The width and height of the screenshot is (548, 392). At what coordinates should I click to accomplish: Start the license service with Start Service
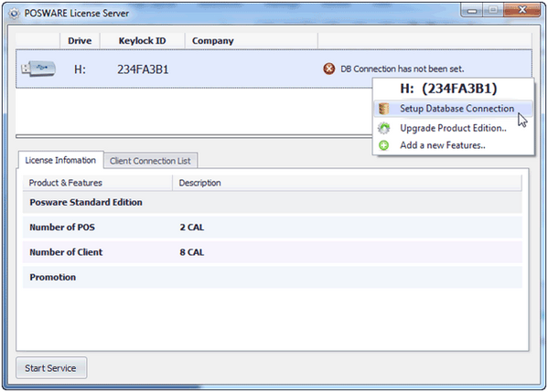tap(51, 368)
